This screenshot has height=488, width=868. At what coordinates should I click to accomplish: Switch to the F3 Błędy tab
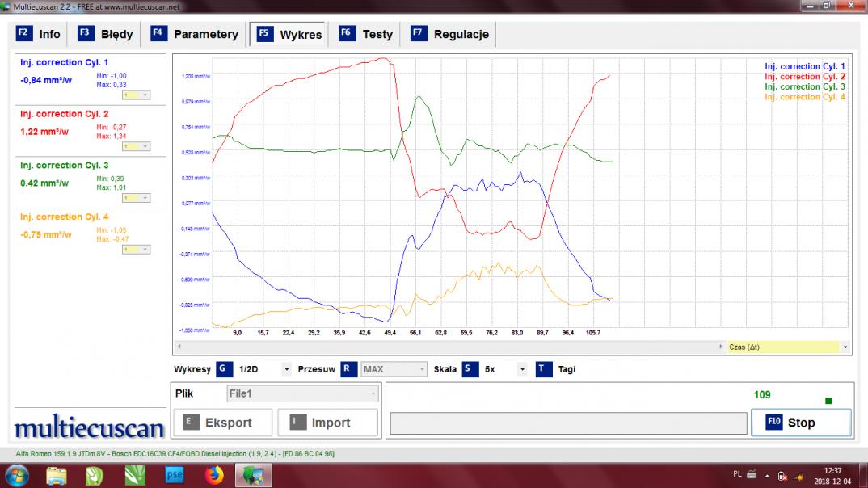[x=105, y=34]
